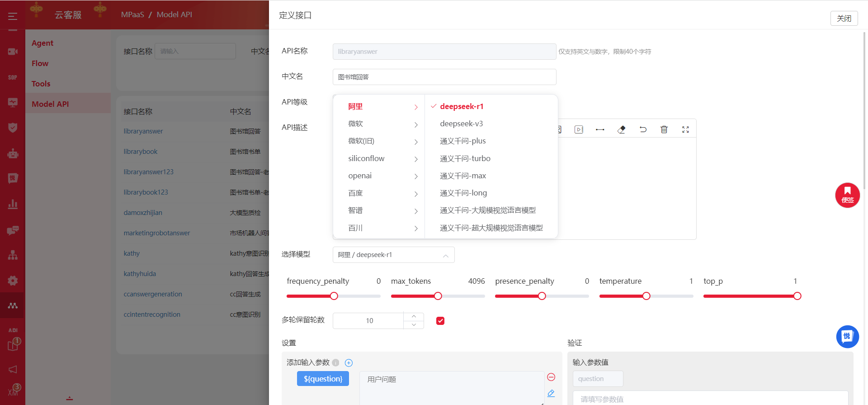Open the ccintentrecognition link in list

click(x=152, y=314)
